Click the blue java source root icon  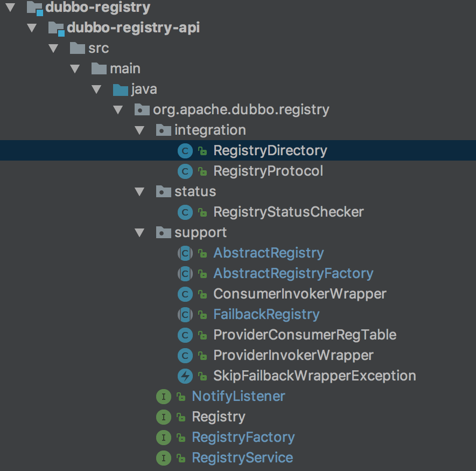pyautogui.click(x=121, y=89)
